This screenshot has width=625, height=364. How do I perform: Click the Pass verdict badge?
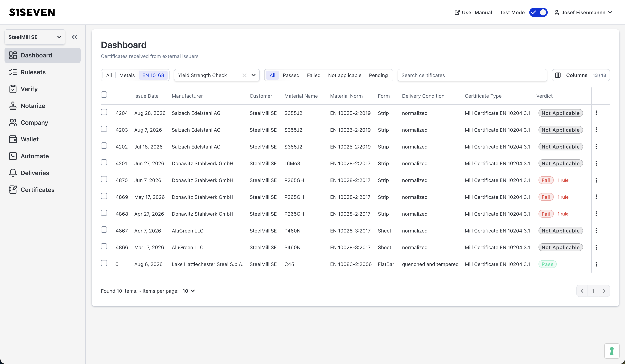coord(547,264)
